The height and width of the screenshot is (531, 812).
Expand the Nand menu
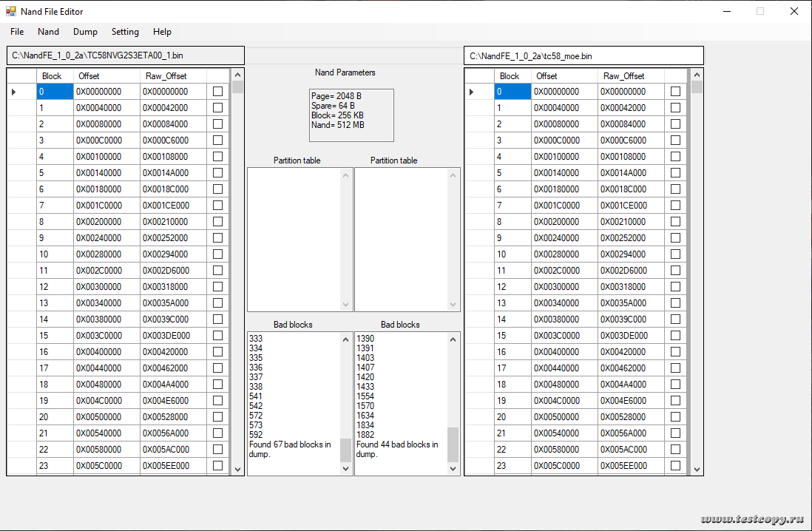pos(48,32)
